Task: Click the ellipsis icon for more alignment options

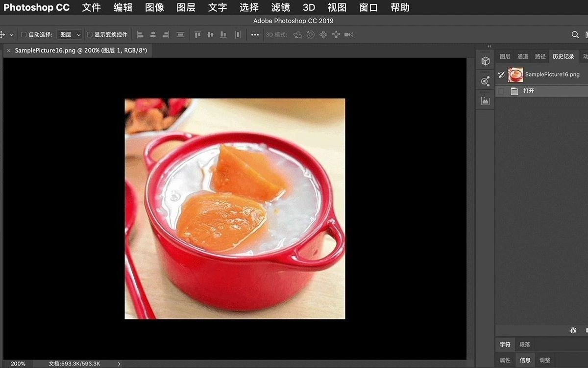Action: click(255, 34)
